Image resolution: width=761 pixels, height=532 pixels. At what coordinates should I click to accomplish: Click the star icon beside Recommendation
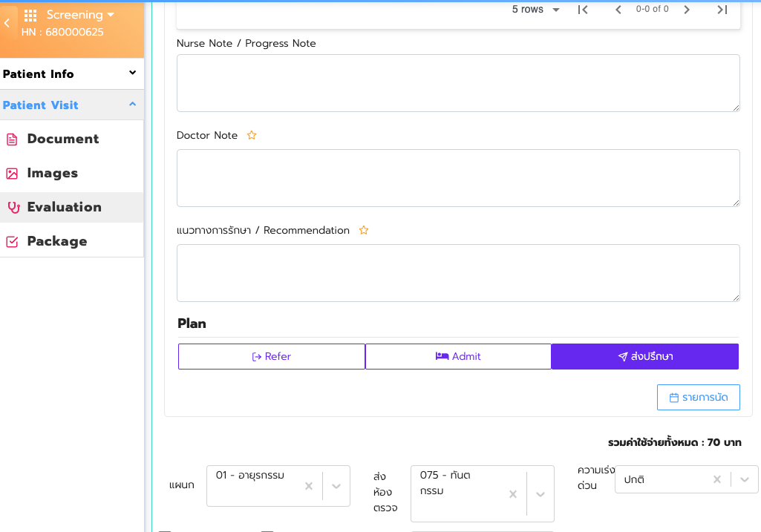pos(364,231)
